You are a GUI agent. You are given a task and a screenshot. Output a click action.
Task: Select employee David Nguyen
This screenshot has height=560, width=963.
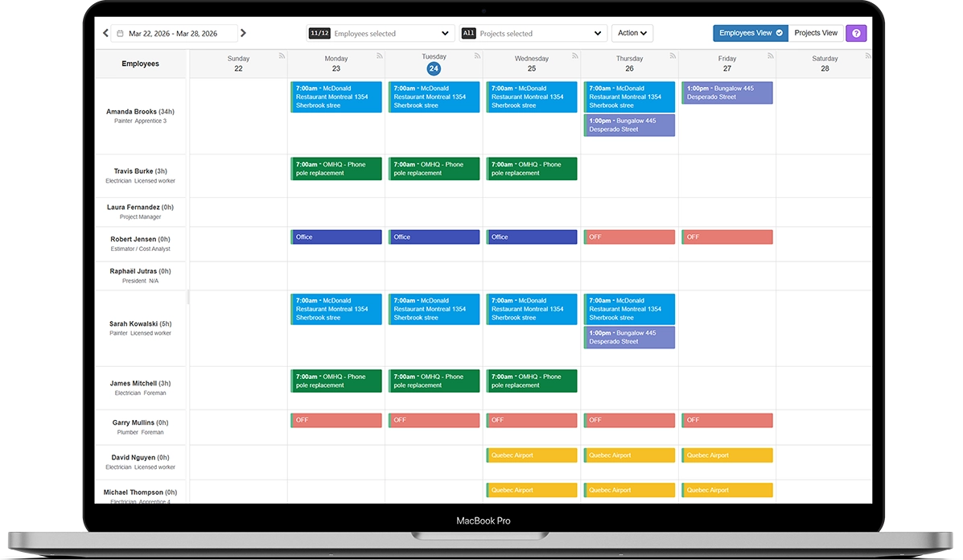tap(140, 462)
